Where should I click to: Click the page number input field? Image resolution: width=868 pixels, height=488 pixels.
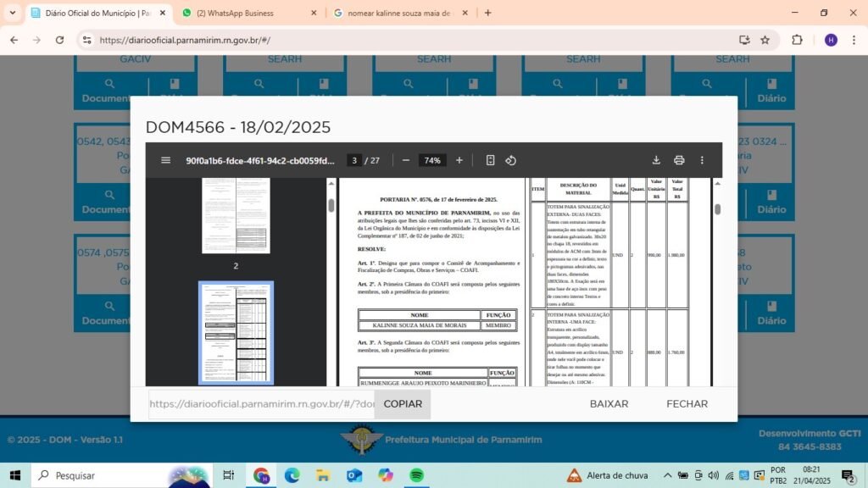pyautogui.click(x=355, y=160)
